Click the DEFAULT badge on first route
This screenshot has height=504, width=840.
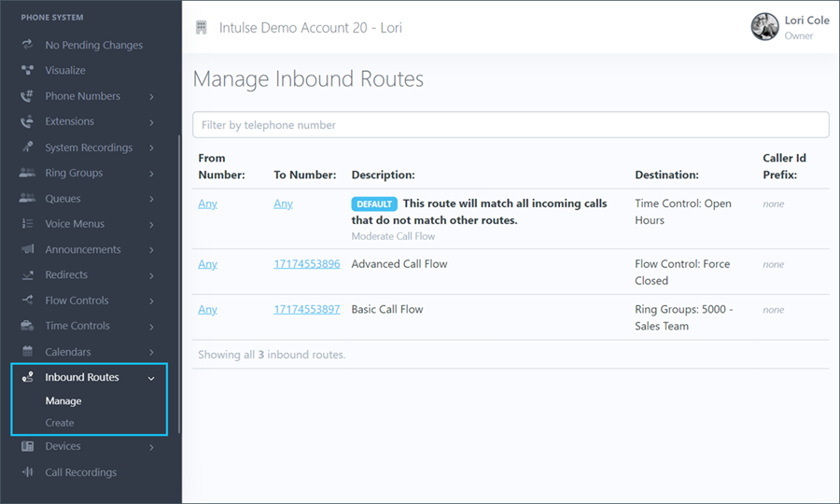(x=374, y=204)
